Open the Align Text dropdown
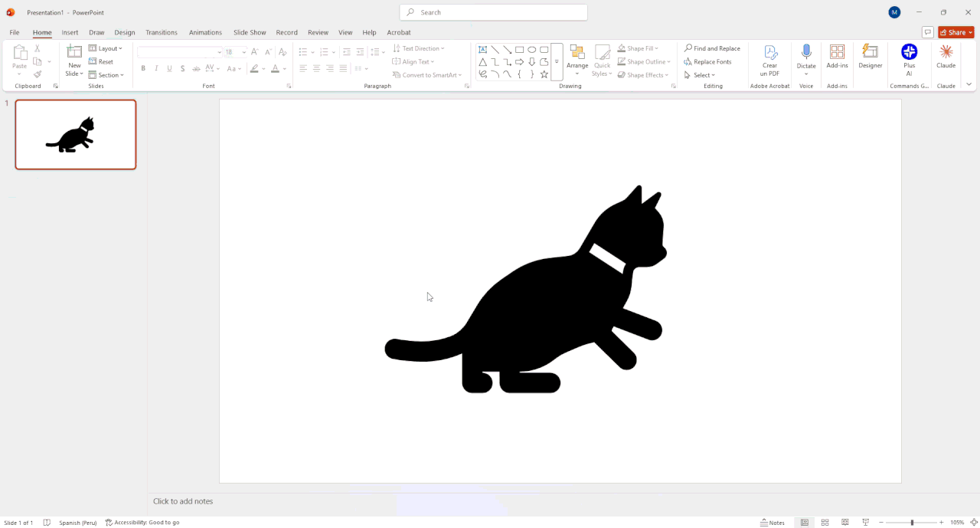 [413, 61]
